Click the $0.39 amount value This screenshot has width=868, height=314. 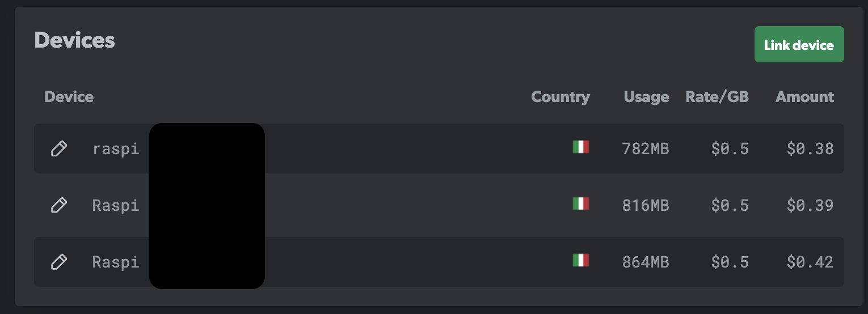(810, 205)
